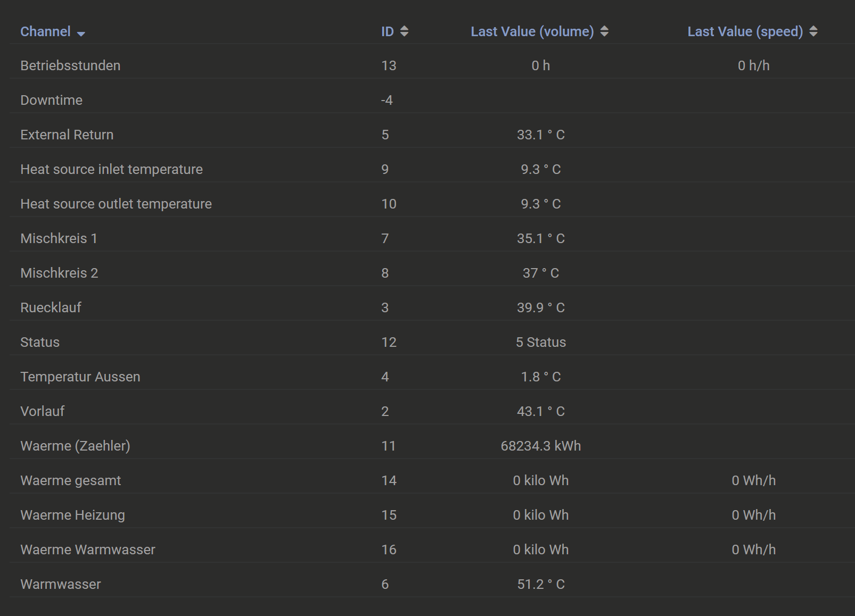855x616 pixels.
Task: Select the Waerme (Zaehler) row
Action: [75, 446]
